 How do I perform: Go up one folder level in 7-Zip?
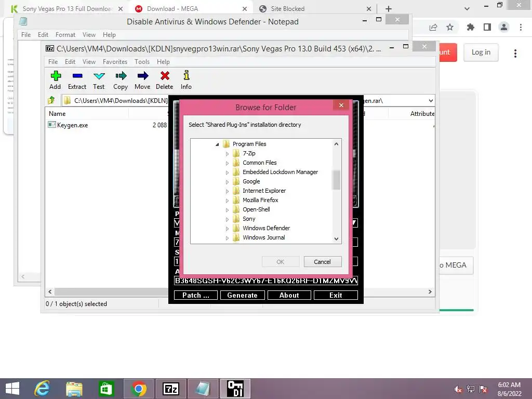pos(51,100)
